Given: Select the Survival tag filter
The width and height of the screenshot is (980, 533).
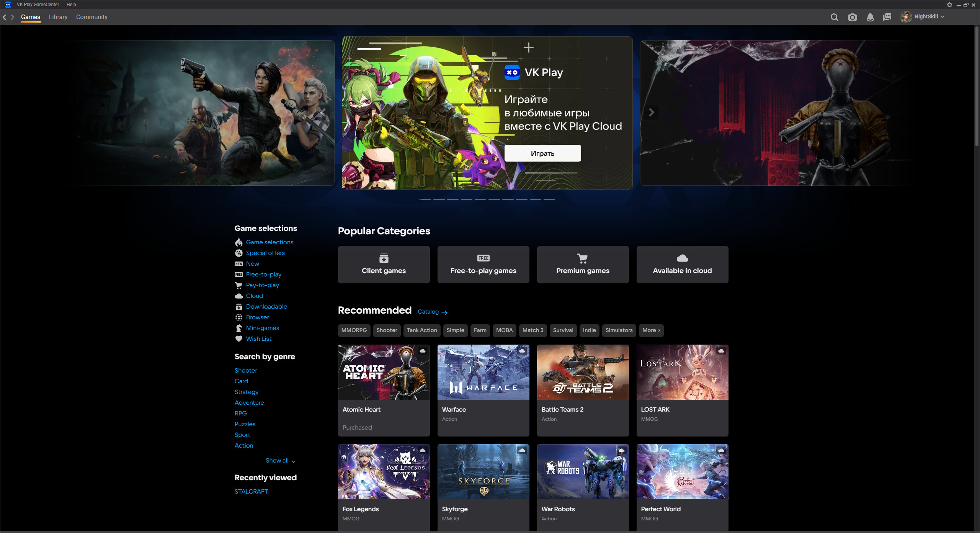Looking at the screenshot, I should click(x=563, y=330).
